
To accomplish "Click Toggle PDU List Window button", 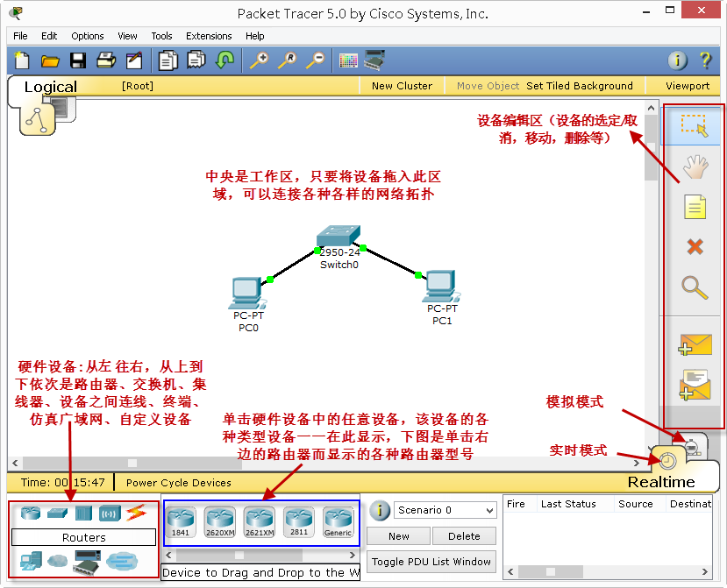I will coord(431,562).
